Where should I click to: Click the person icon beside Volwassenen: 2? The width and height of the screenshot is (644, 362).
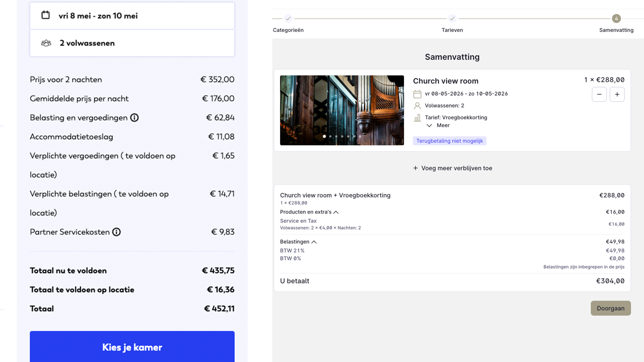417,106
